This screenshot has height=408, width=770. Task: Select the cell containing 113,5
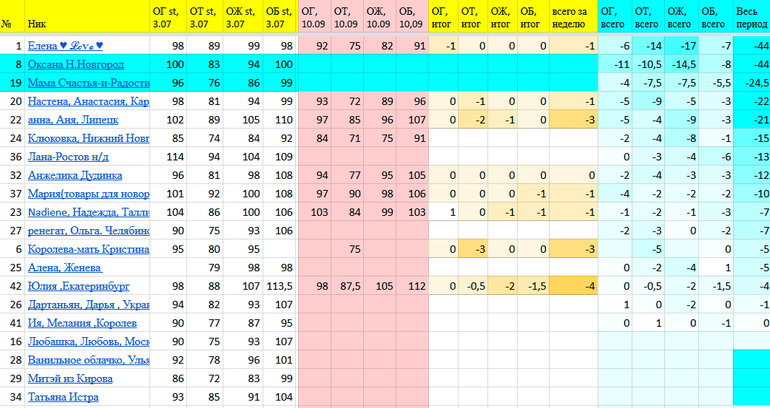click(x=279, y=286)
